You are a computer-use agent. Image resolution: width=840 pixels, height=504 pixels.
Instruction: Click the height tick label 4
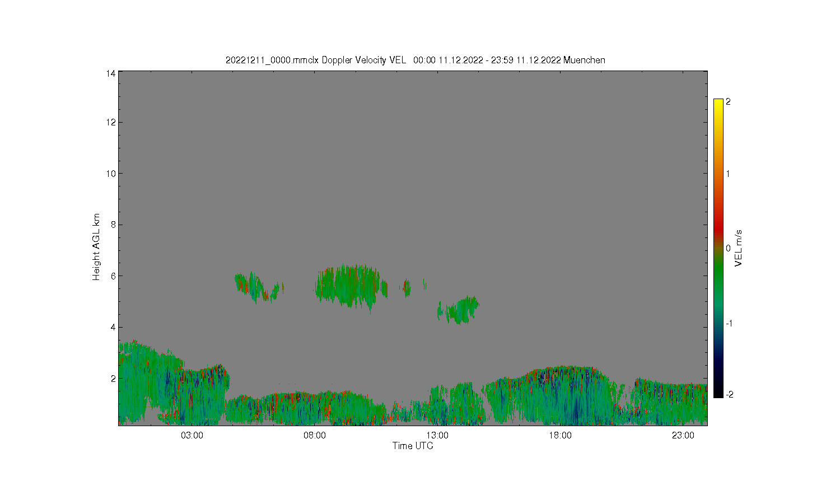coord(113,327)
